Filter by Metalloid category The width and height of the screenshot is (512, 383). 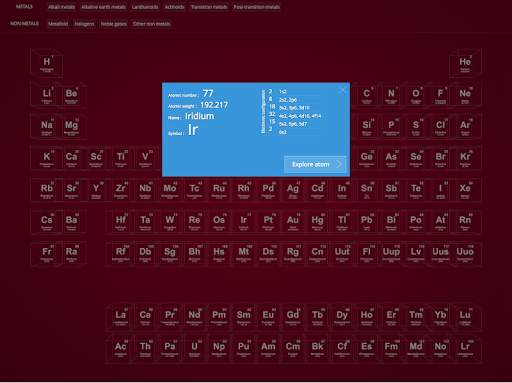[x=58, y=24]
